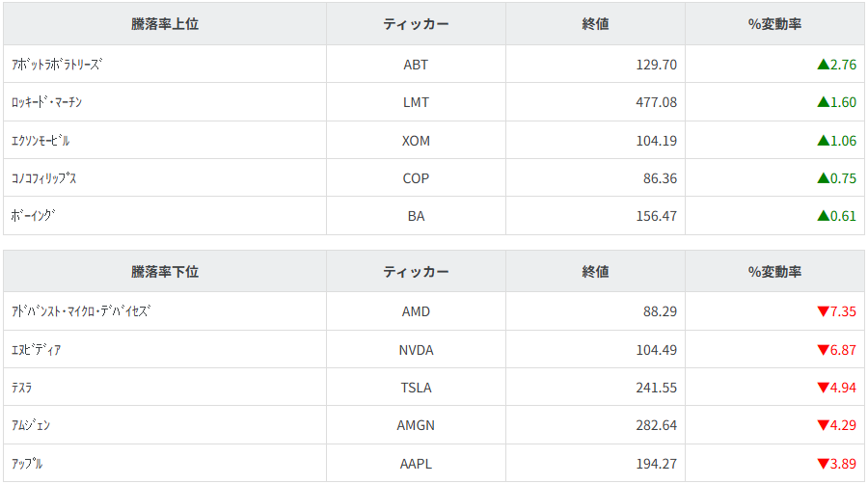The height and width of the screenshot is (484, 868).
Task: Click the red down arrow beside 7.35
Action: (824, 311)
